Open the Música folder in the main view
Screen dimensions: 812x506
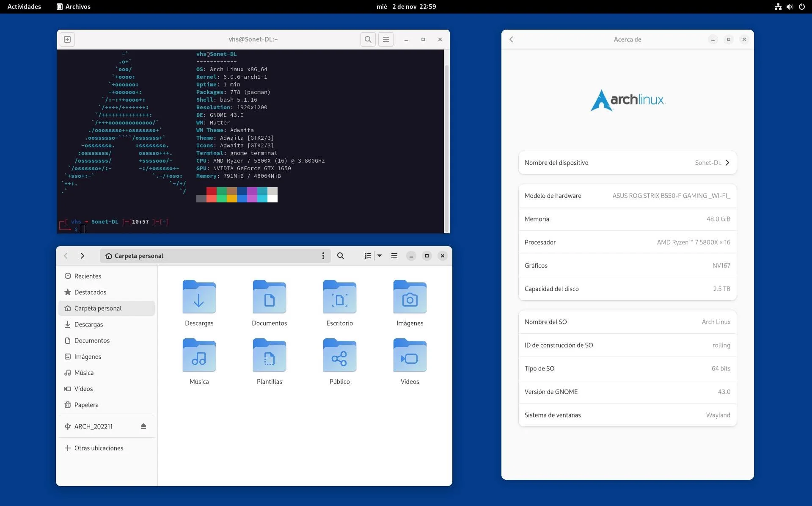199,362
